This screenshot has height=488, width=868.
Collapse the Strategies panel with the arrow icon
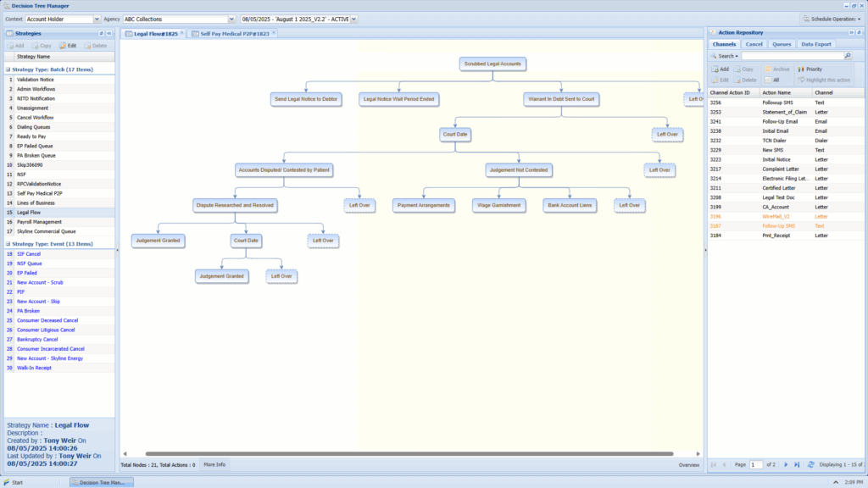pos(109,33)
